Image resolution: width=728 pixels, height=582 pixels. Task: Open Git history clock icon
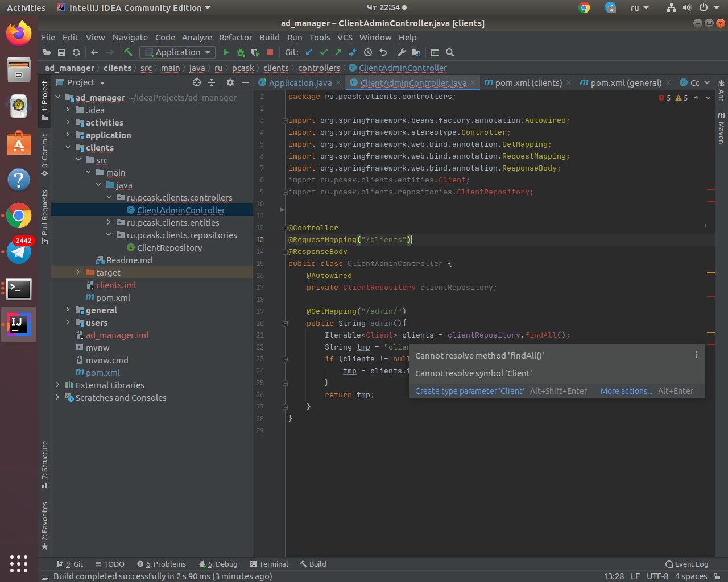368,52
